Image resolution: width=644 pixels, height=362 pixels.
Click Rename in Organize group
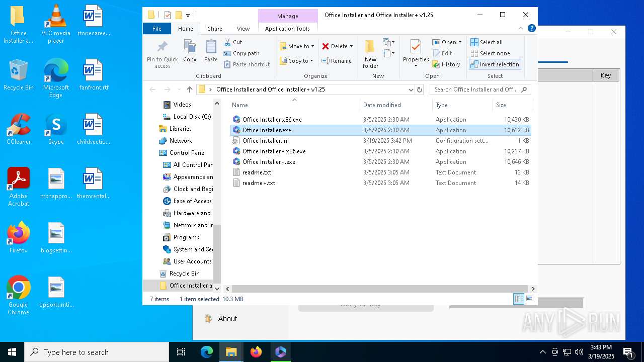(x=337, y=61)
